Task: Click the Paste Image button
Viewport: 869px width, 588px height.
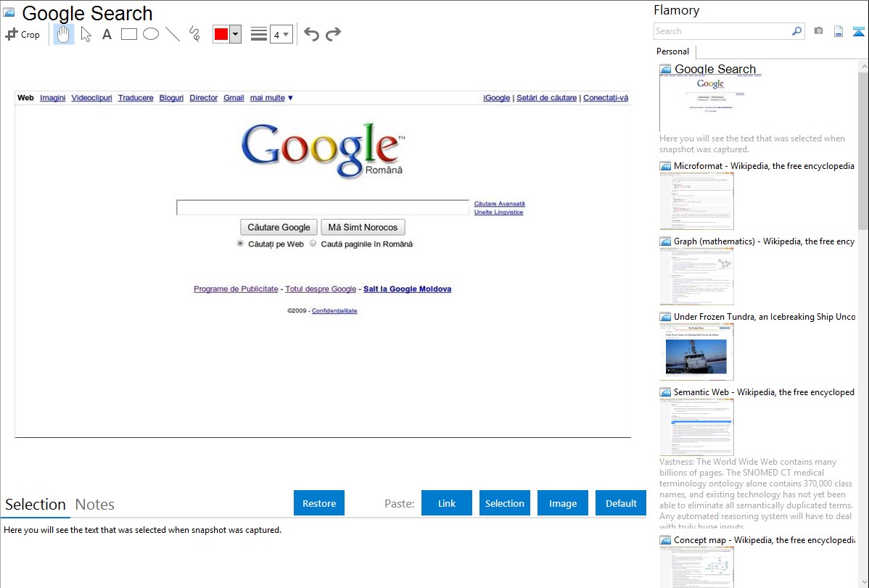Action: coord(563,503)
